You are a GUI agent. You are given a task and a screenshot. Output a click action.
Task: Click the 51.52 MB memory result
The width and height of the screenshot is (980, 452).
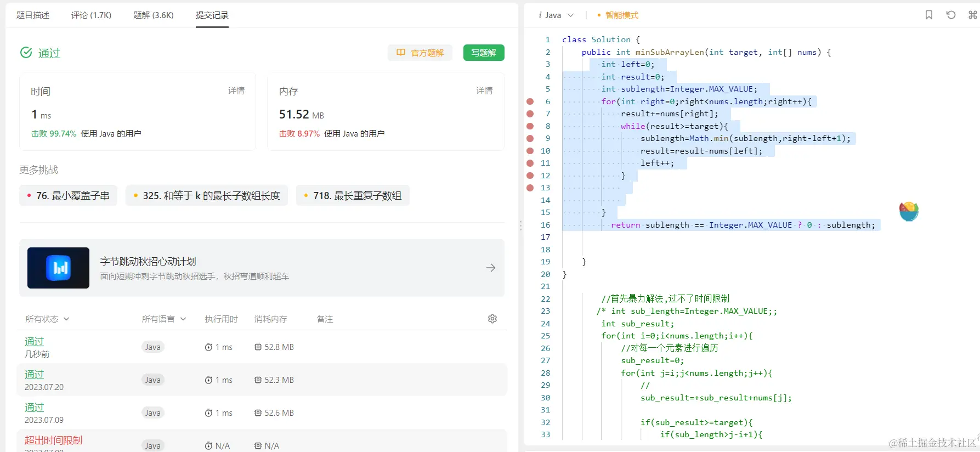point(302,115)
